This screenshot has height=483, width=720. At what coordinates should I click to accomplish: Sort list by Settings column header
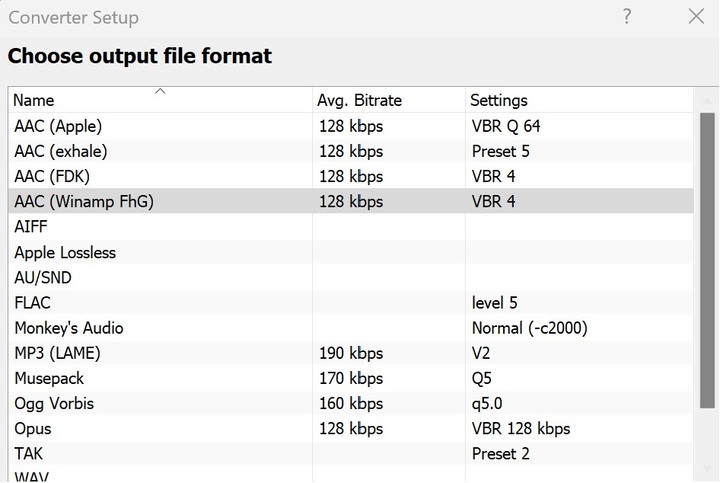click(579, 100)
